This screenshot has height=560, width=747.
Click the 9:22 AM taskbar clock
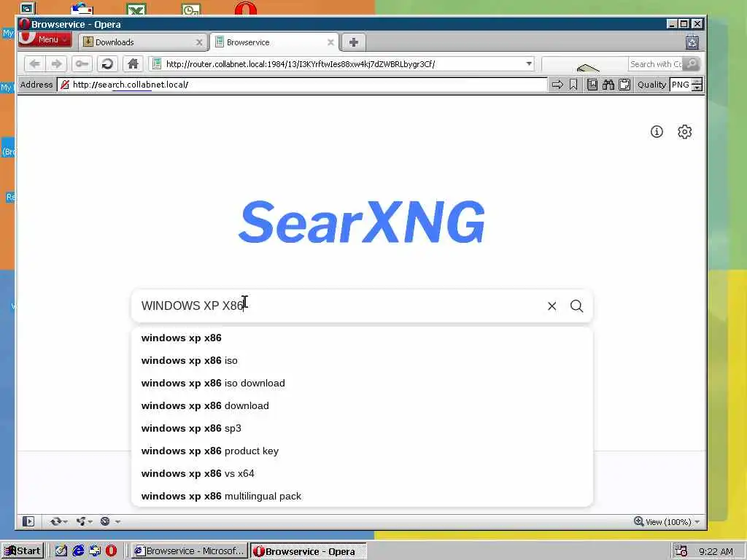716,551
